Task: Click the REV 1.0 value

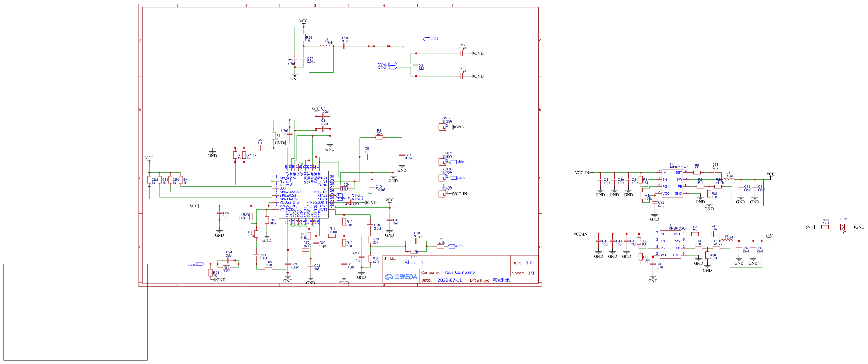Action: pyautogui.click(x=529, y=263)
